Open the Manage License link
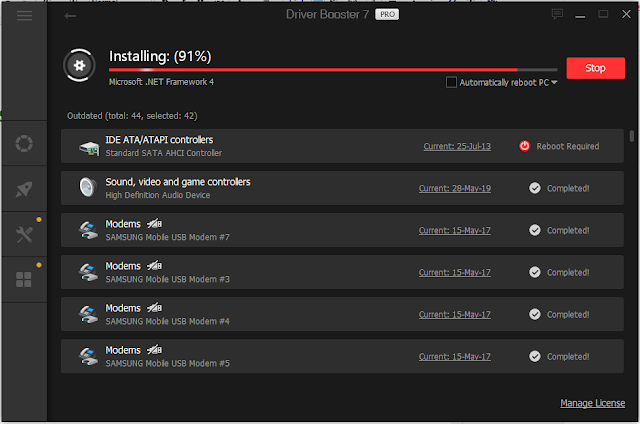The image size is (640, 424). 592,403
